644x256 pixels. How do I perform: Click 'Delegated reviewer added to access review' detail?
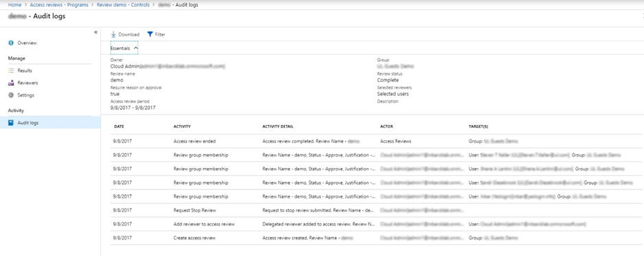pyautogui.click(x=318, y=224)
